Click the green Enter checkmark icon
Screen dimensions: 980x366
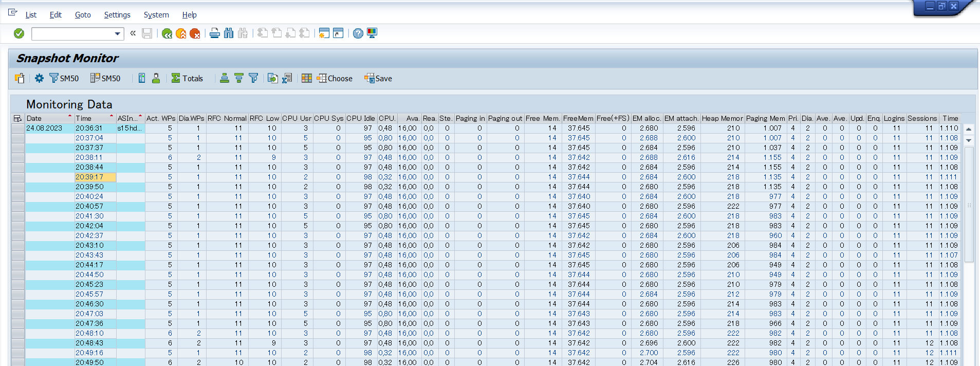pos(19,33)
